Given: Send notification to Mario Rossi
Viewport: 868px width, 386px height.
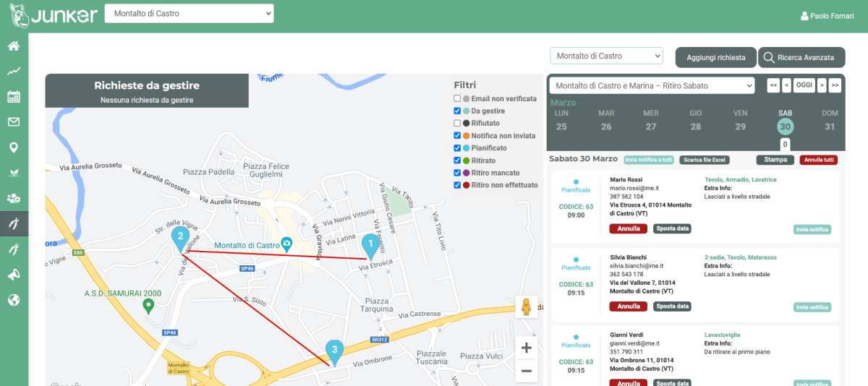Looking at the screenshot, I should tap(812, 229).
